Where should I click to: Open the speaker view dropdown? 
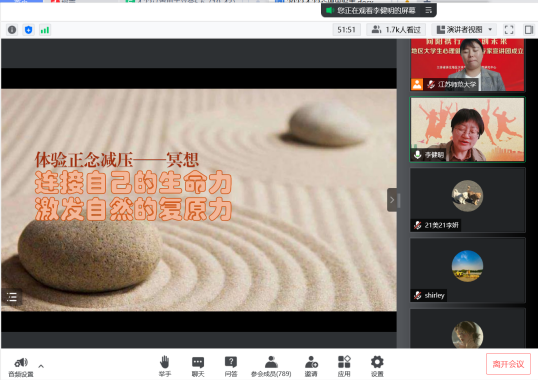tap(465, 30)
